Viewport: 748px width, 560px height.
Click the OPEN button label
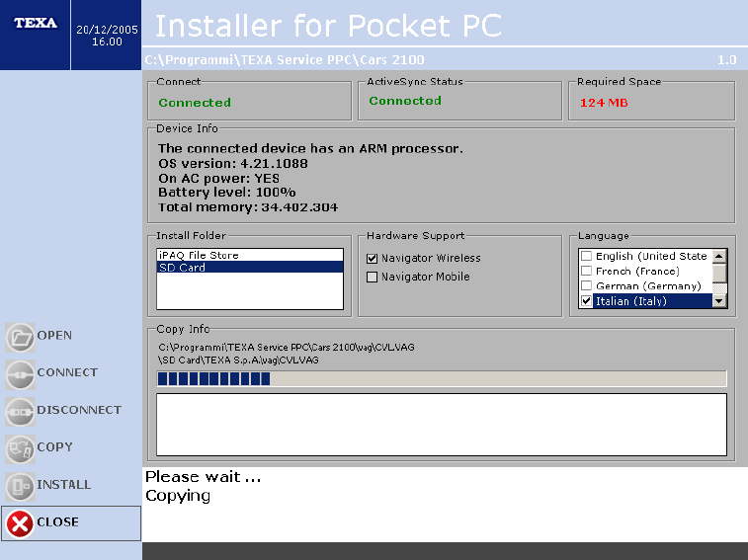[x=54, y=336]
